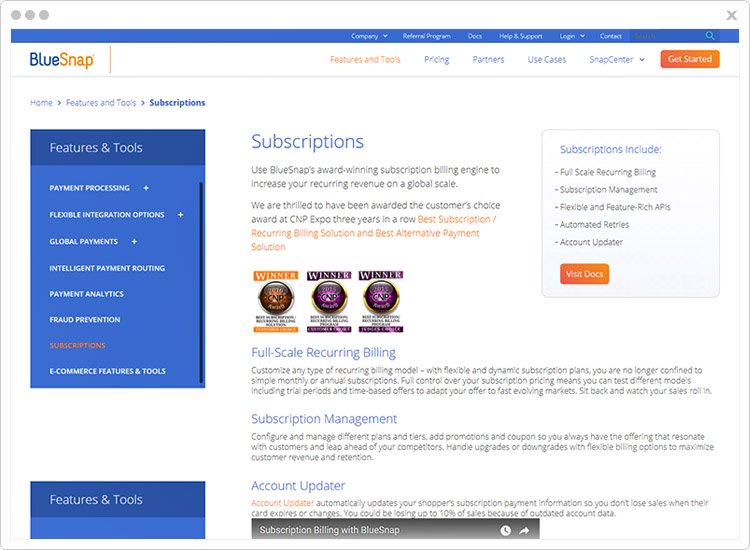
Task: Open the orange Account Updater link
Action: (x=283, y=503)
